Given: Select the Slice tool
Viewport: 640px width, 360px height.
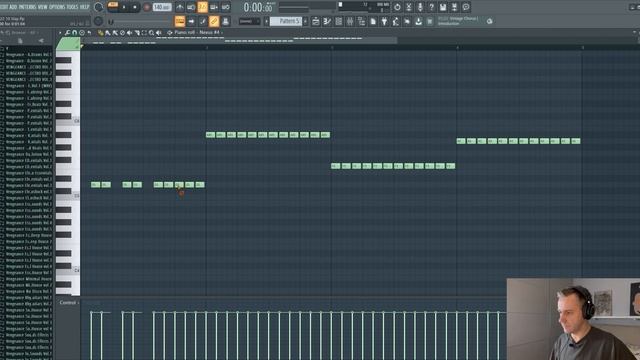Looking at the screenshot, I should click(137, 33).
